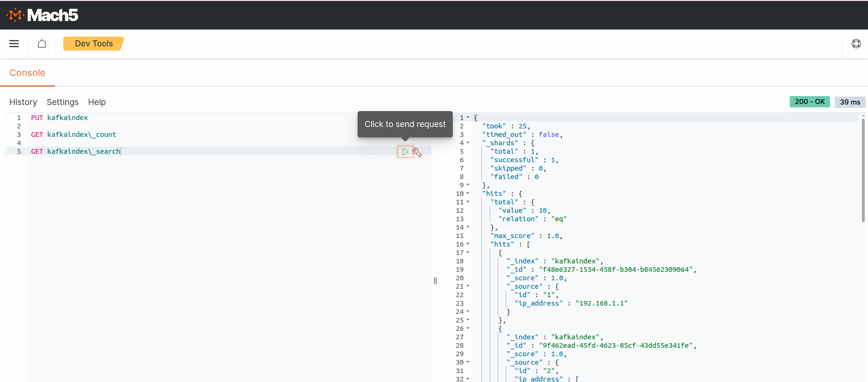Image resolution: width=868 pixels, height=382 pixels.
Task: Open the hamburger navigation menu
Action: 14,44
